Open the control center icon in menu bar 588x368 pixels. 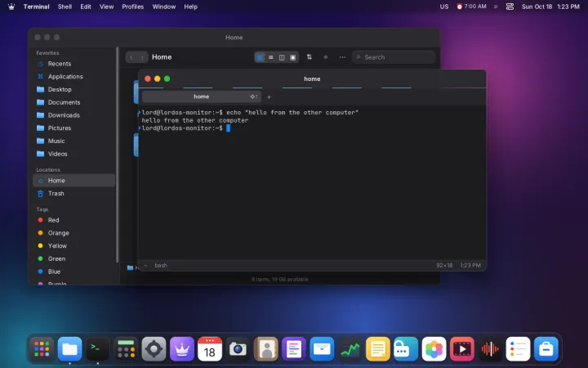point(510,7)
